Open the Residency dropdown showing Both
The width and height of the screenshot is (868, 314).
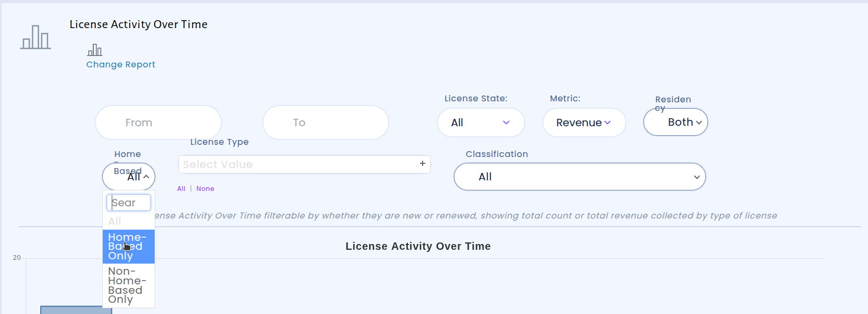pos(676,122)
